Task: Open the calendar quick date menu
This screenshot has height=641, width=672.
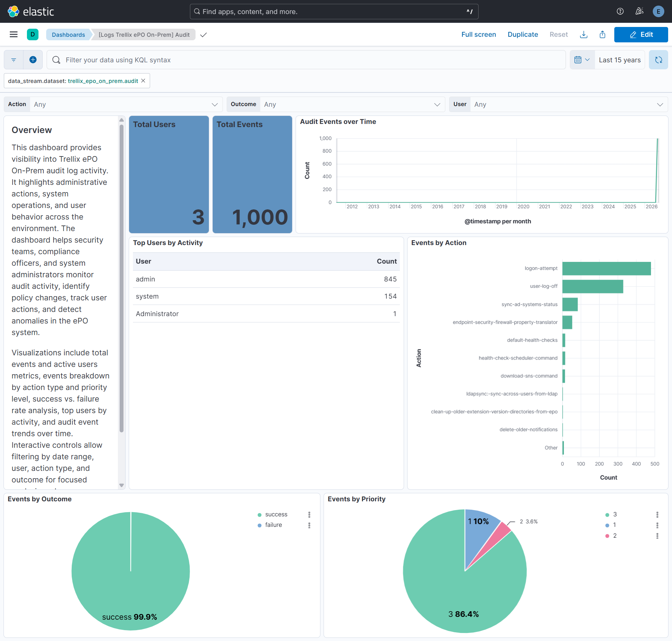Action: [582, 60]
